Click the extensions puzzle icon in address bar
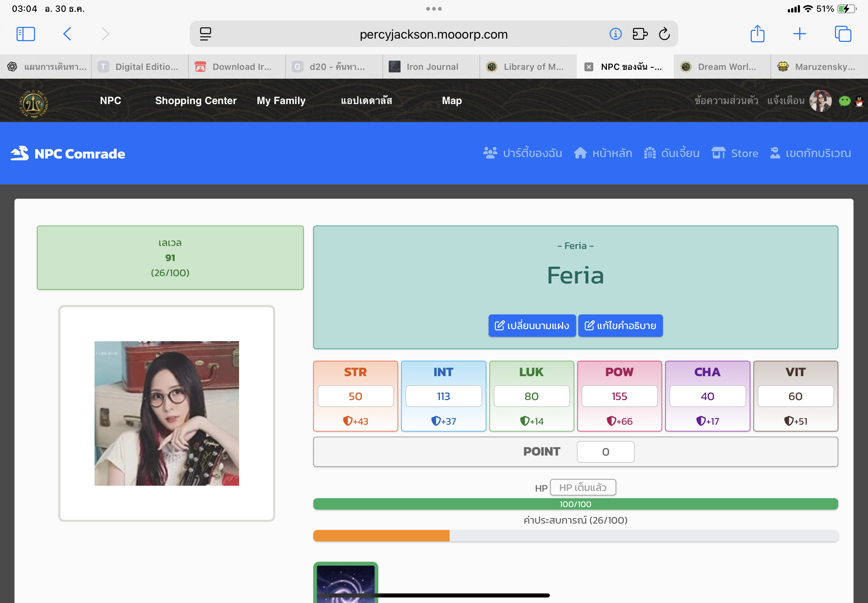The image size is (868, 603). coord(640,34)
